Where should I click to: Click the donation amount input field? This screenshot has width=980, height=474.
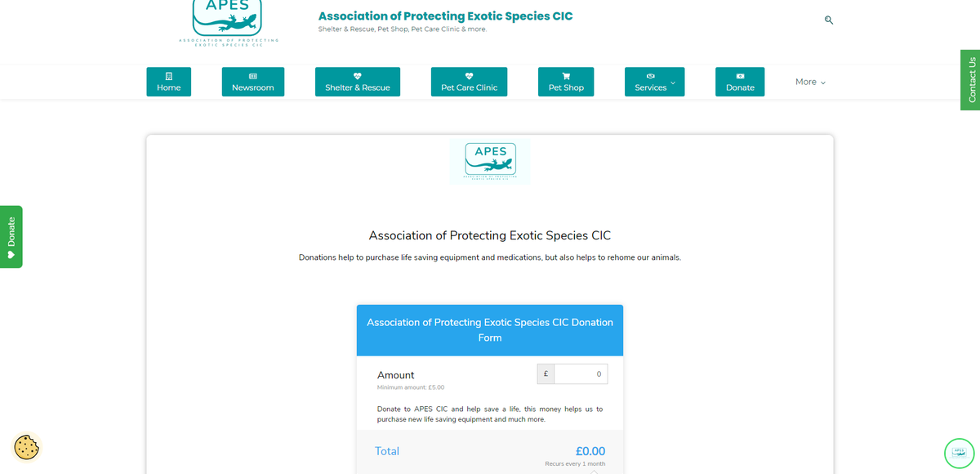click(581, 373)
